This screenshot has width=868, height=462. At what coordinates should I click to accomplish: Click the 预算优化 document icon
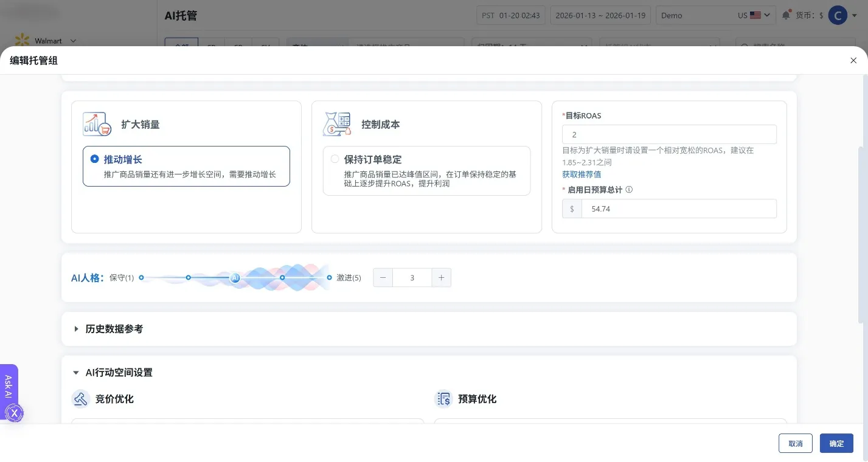(443, 399)
